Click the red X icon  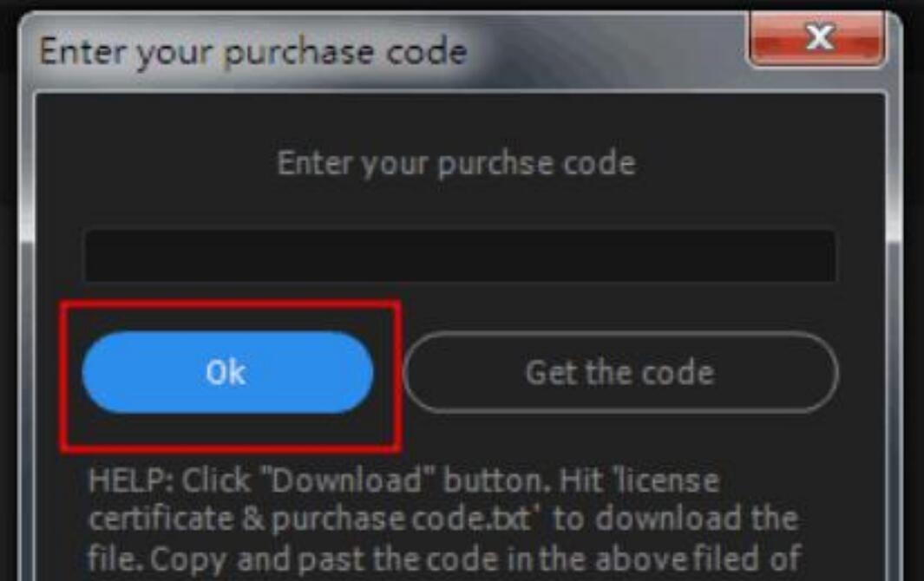pyautogui.click(x=817, y=38)
